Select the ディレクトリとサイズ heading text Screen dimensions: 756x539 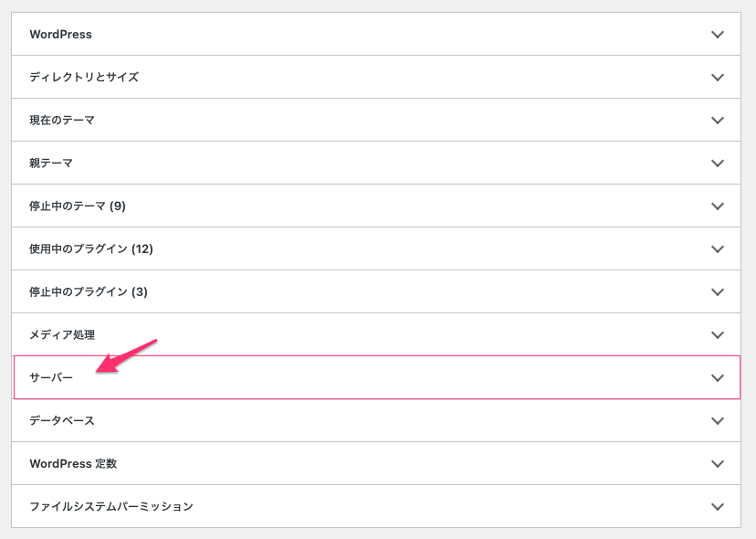click(84, 78)
